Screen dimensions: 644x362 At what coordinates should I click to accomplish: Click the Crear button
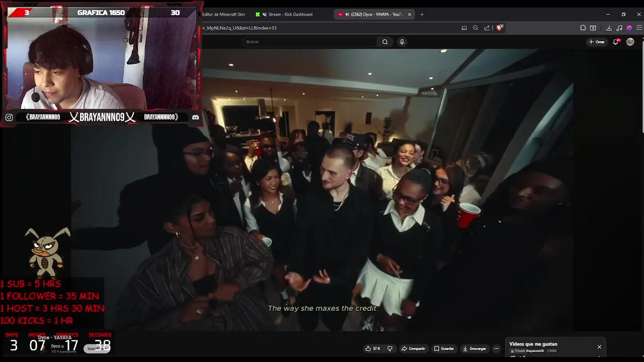pyautogui.click(x=597, y=42)
